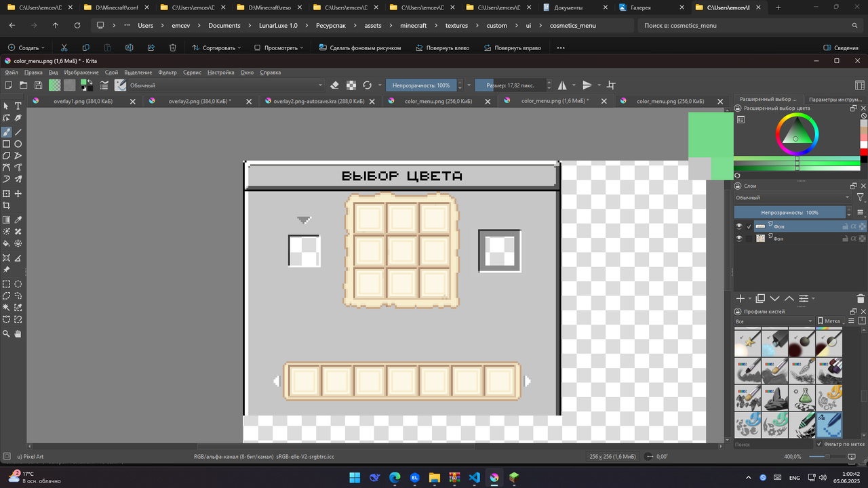868x488 pixels.
Task: Select the Move tool
Action: (x=18, y=194)
